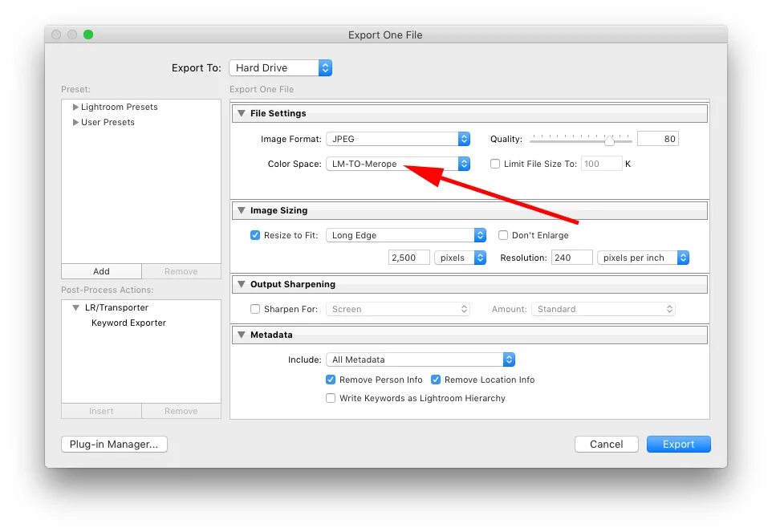The width and height of the screenshot is (772, 532).
Task: Uncheck Resize to Fit checkbox
Action: [x=255, y=235]
